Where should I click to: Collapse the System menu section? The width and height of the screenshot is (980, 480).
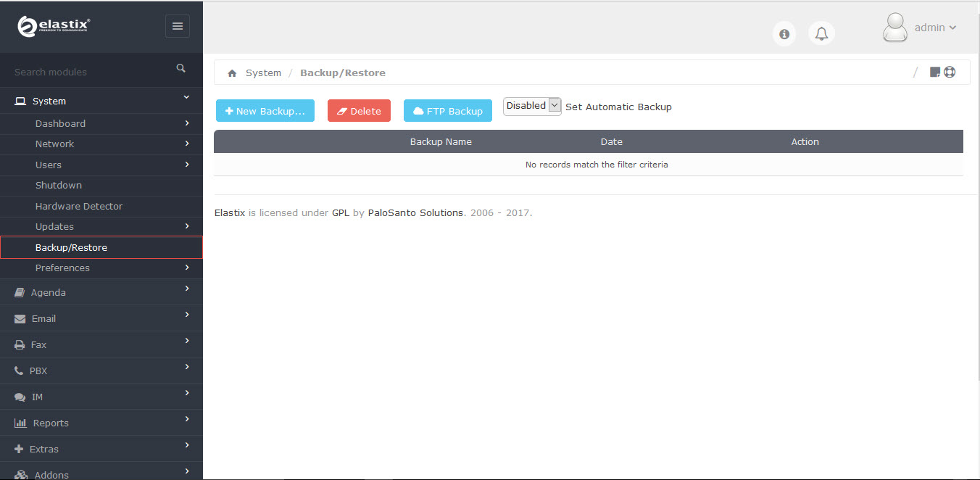[x=101, y=101]
